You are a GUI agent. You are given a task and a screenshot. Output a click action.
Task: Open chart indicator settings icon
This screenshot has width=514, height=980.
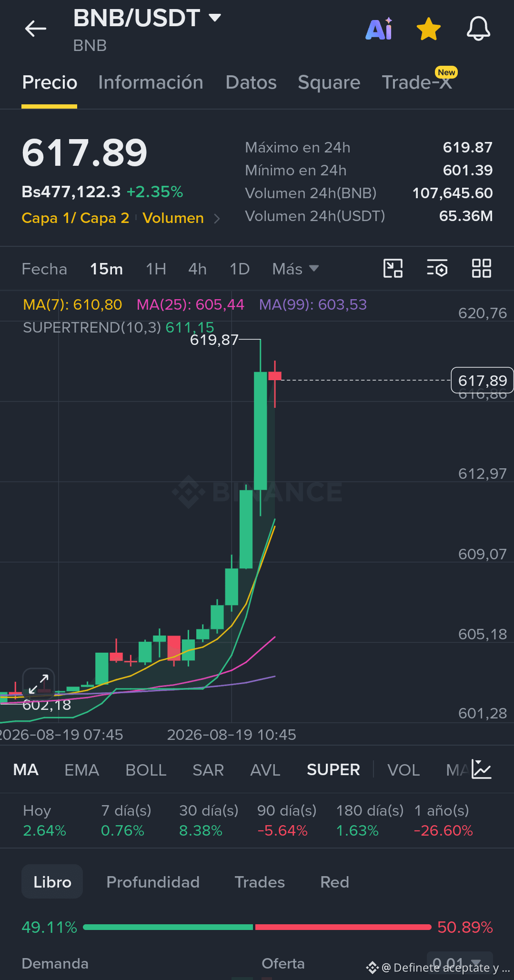point(437,268)
